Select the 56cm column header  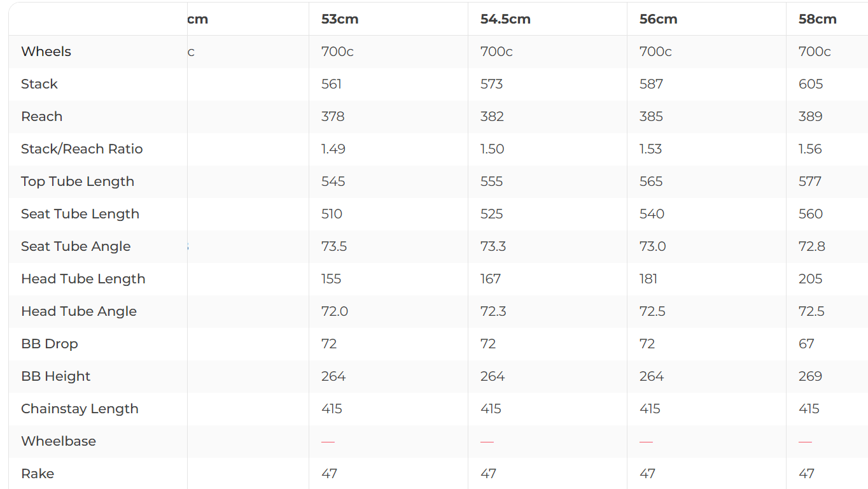tap(658, 19)
